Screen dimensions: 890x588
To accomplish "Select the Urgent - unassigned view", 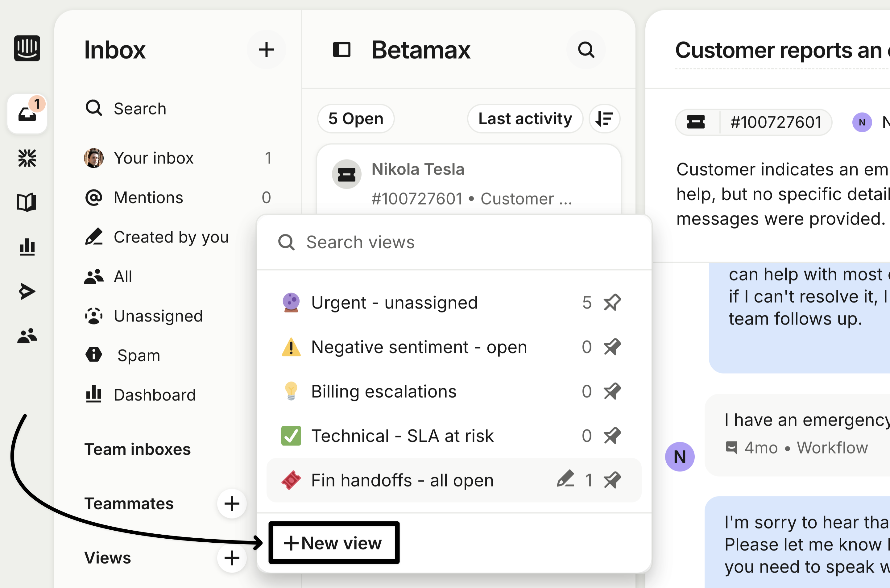I will [453, 303].
